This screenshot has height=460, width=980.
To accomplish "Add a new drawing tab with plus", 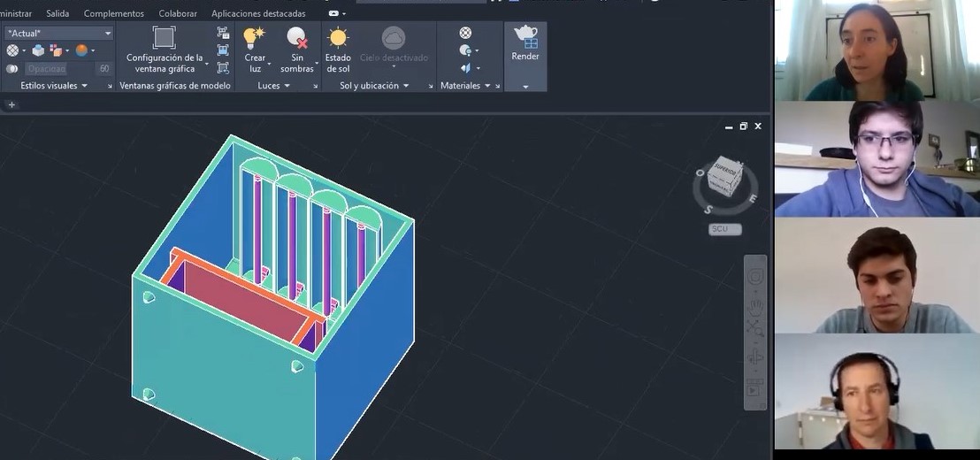I will click(11, 104).
